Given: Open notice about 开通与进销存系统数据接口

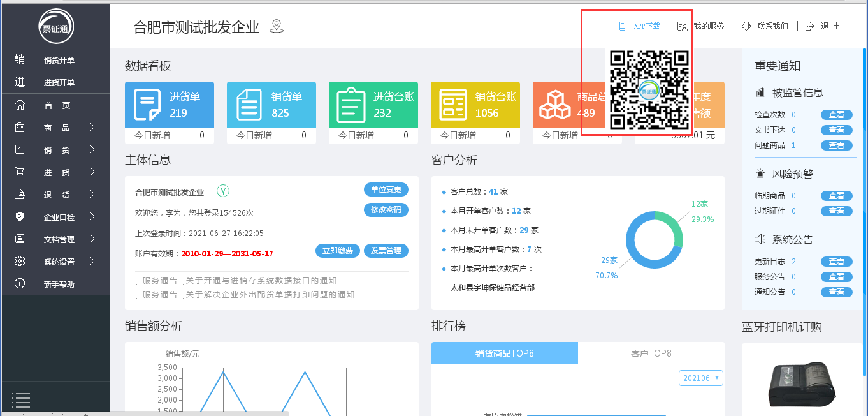Looking at the screenshot, I should click(x=236, y=281).
